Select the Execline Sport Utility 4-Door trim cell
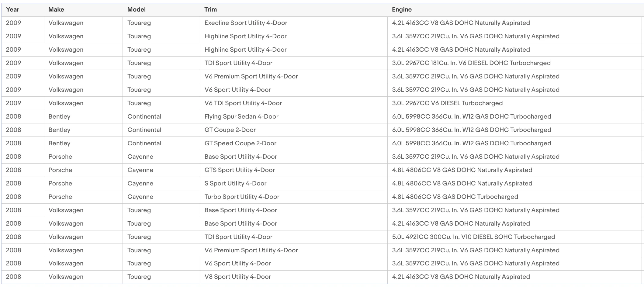Image resolution: width=644 pixels, height=287 pixels. (x=293, y=23)
